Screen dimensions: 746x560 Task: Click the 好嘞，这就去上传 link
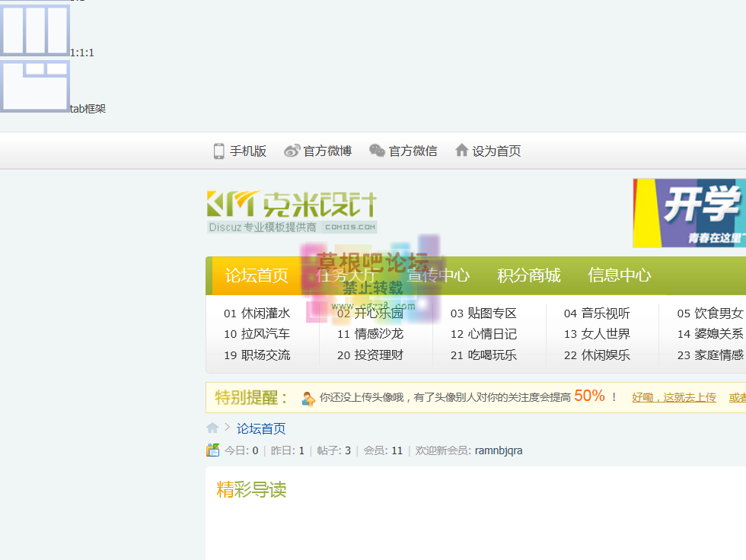[674, 396]
